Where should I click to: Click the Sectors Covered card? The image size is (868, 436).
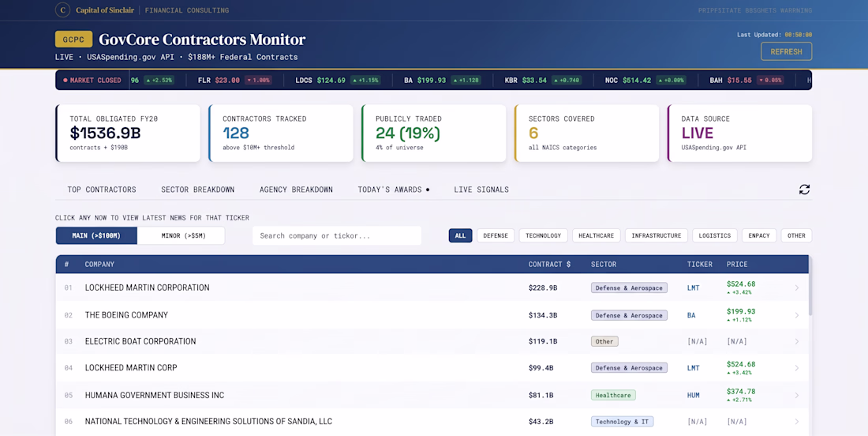pyautogui.click(x=587, y=133)
